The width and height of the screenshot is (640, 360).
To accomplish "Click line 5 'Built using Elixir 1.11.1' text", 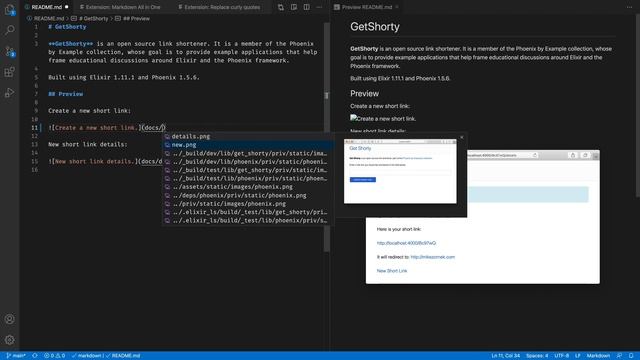I will 124,77.
